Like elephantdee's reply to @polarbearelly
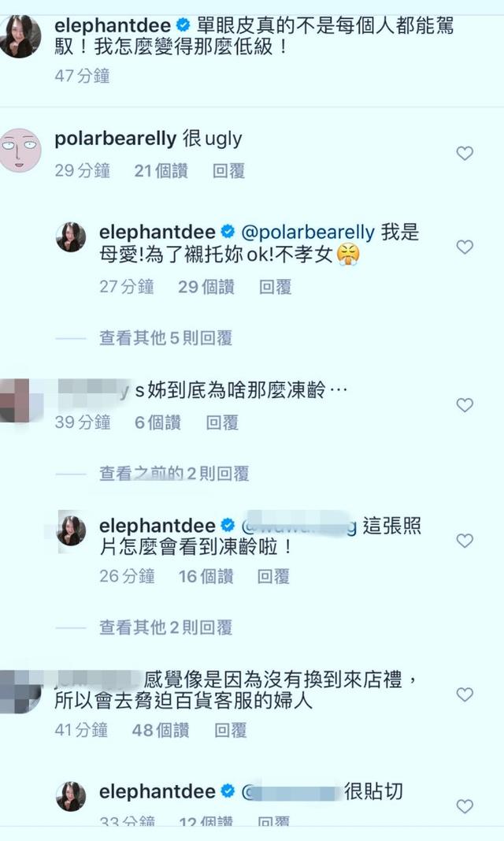Image resolution: width=504 pixels, height=841 pixels. click(465, 247)
